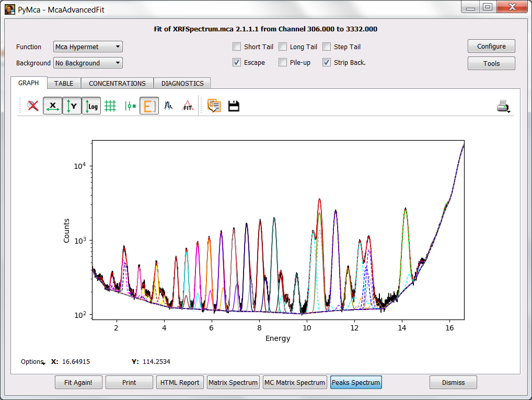Viewport: 532px width, 400px height.
Task: Enable logarithmic scale with the Log icon
Action: (x=91, y=106)
